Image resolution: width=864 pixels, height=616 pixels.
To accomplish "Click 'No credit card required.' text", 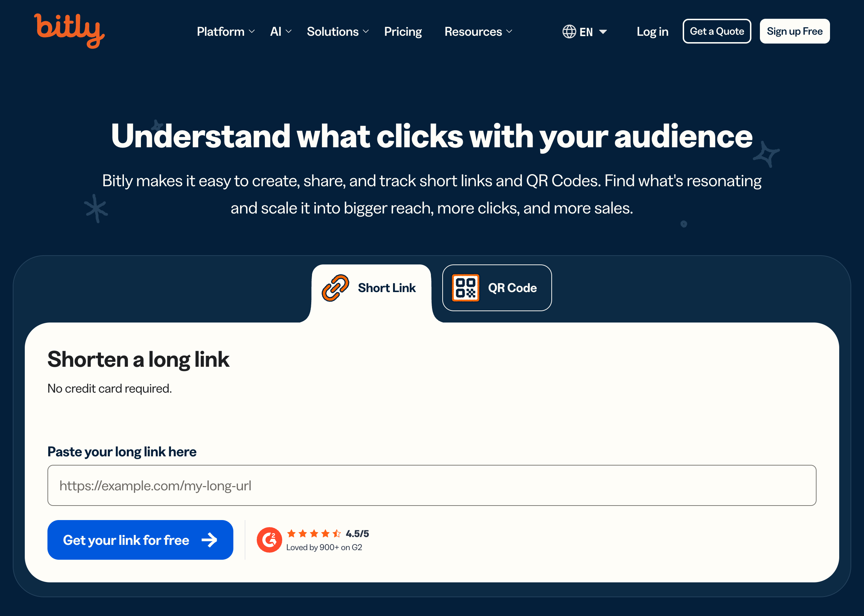I will click(110, 388).
